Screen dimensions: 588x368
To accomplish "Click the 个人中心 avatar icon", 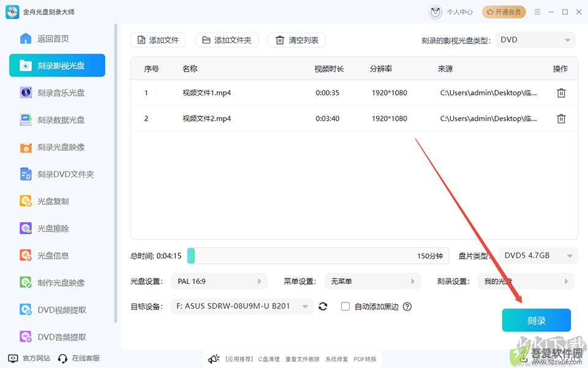I will click(435, 12).
